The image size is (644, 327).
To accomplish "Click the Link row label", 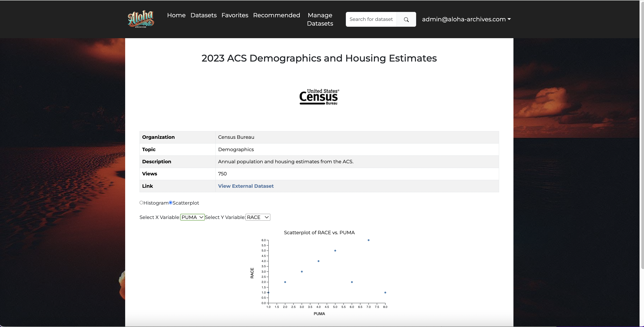I will 147,186.
